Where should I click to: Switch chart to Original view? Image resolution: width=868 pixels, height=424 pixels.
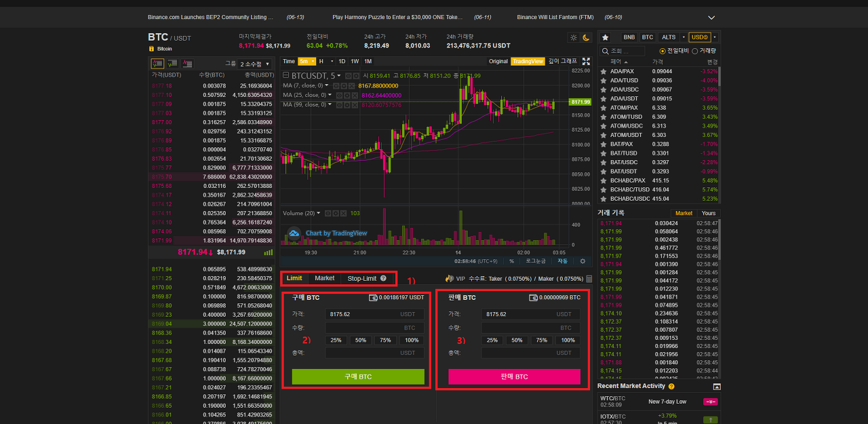(x=498, y=61)
